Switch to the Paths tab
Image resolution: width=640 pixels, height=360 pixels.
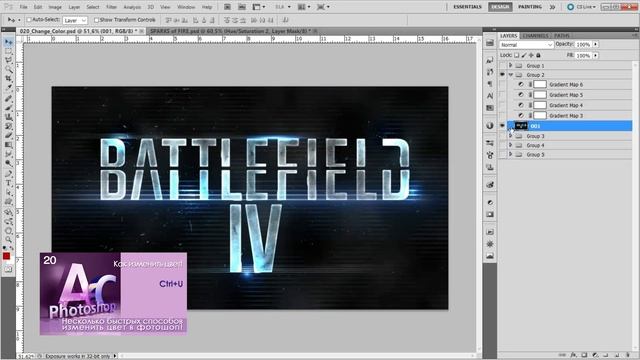(x=562, y=36)
